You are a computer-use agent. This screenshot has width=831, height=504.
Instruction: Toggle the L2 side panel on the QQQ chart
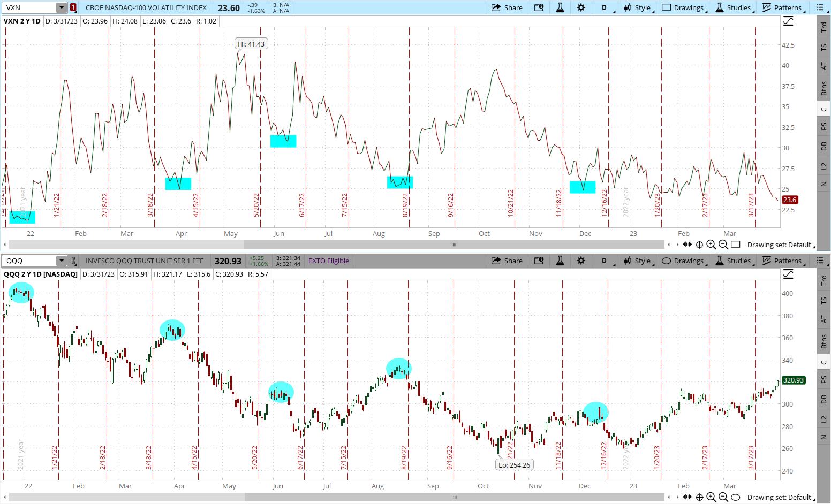(x=824, y=419)
